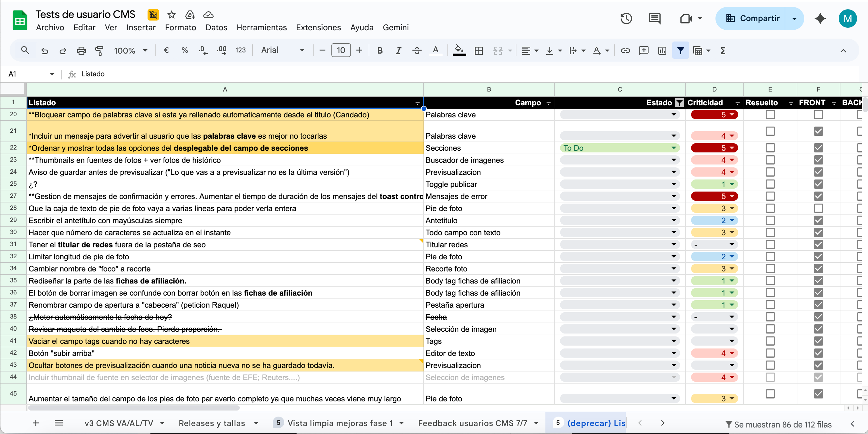This screenshot has width=868, height=434.
Task: Click the paint format roller icon
Action: coord(99,51)
